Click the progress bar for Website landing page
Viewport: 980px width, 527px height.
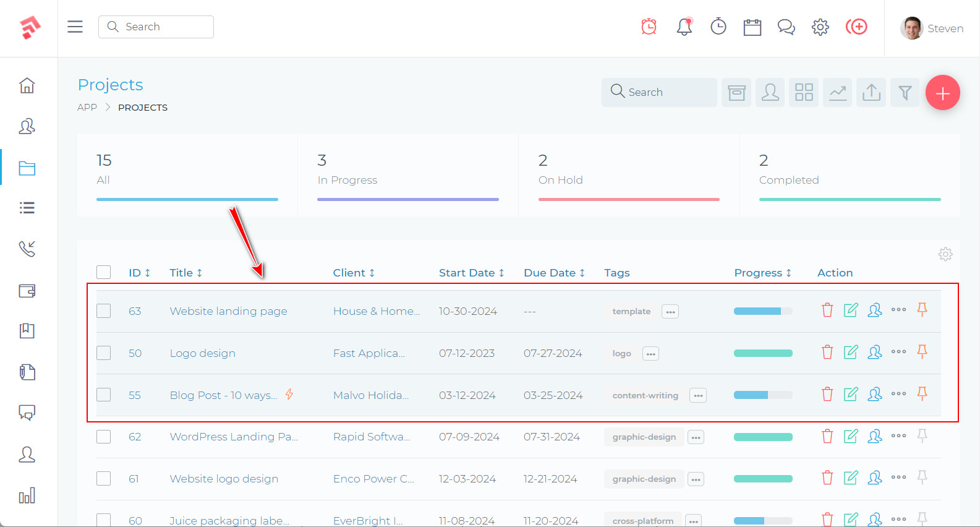click(x=762, y=311)
